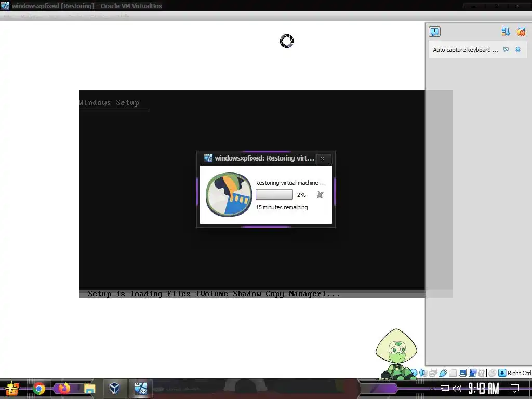Screen dimensions: 532x399
Task: Open the Notification Center icon
Action: (x=434, y=32)
